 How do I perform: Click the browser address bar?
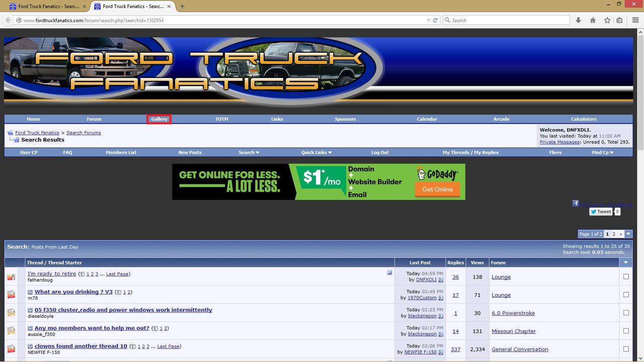click(221, 20)
